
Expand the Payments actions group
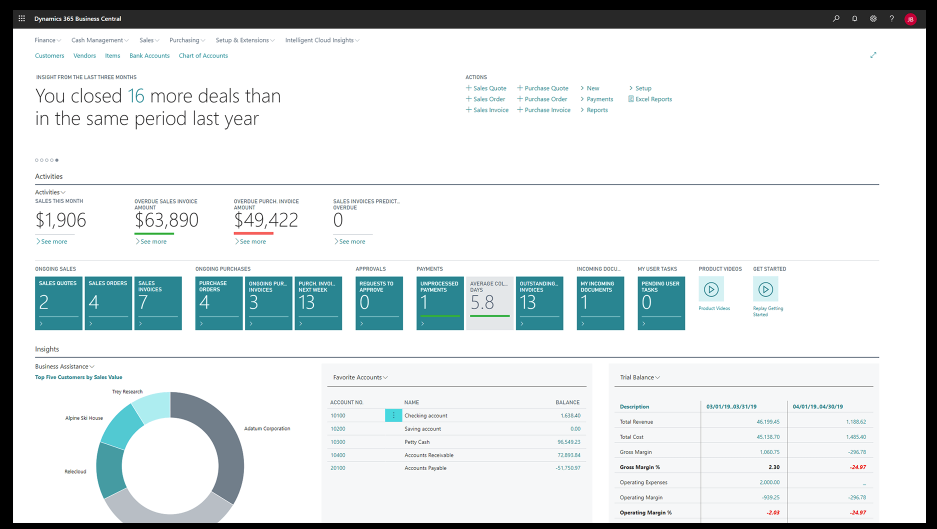(x=596, y=99)
